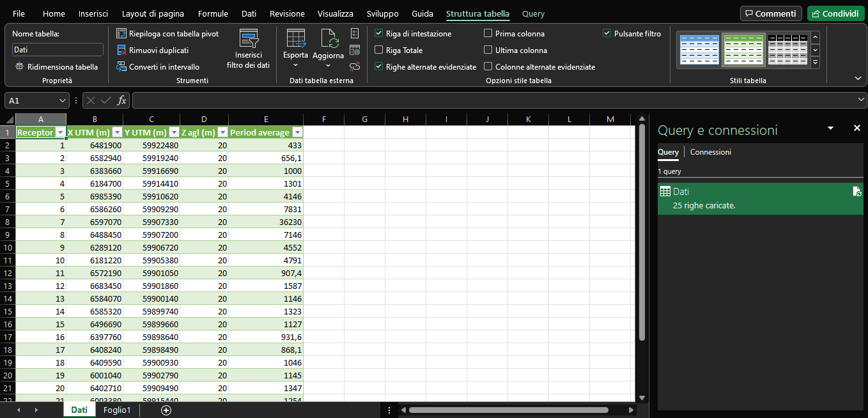Click the unlink table icon
The width and height of the screenshot is (868, 418).
pos(355,66)
